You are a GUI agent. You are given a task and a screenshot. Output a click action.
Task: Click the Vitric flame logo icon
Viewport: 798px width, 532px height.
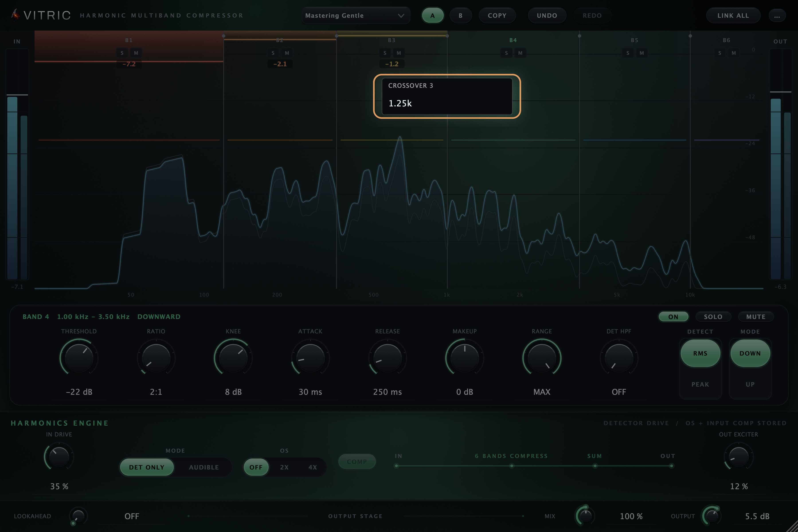tap(15, 15)
